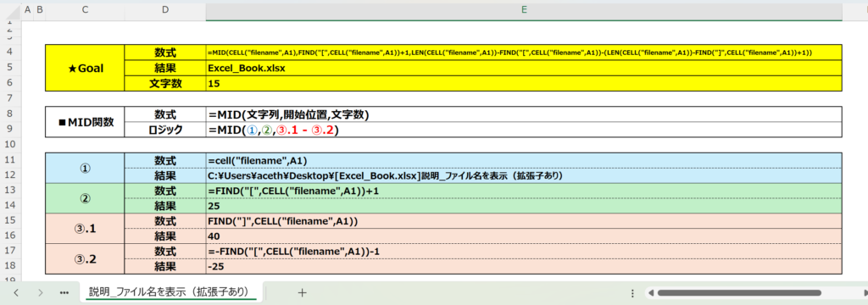This screenshot has height=305, width=868.
Task: Click the 数式 label in row 13
Action: [165, 191]
